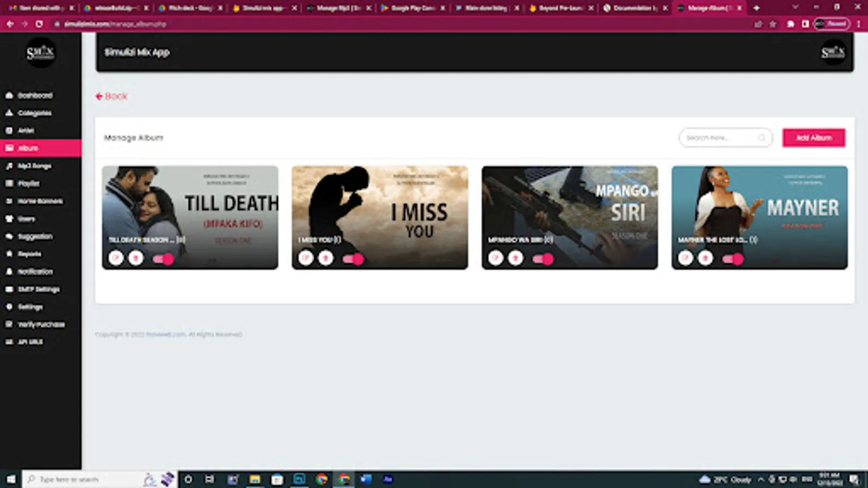Click the website link in the footer
The height and width of the screenshot is (488, 868).
point(165,335)
